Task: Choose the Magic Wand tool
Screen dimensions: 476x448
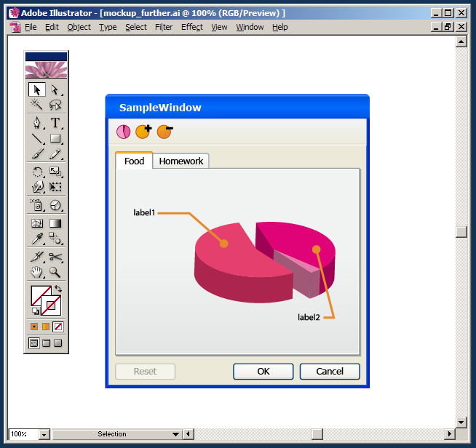Action: [36, 105]
